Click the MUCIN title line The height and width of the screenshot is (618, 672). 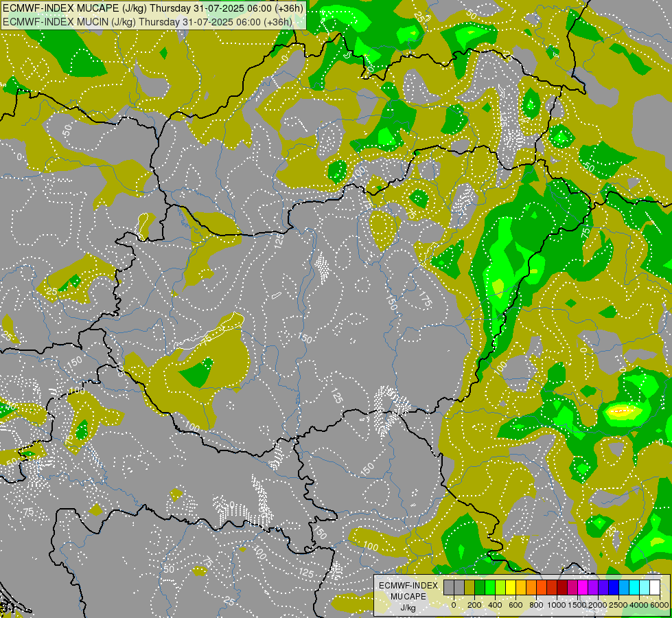click(148, 22)
